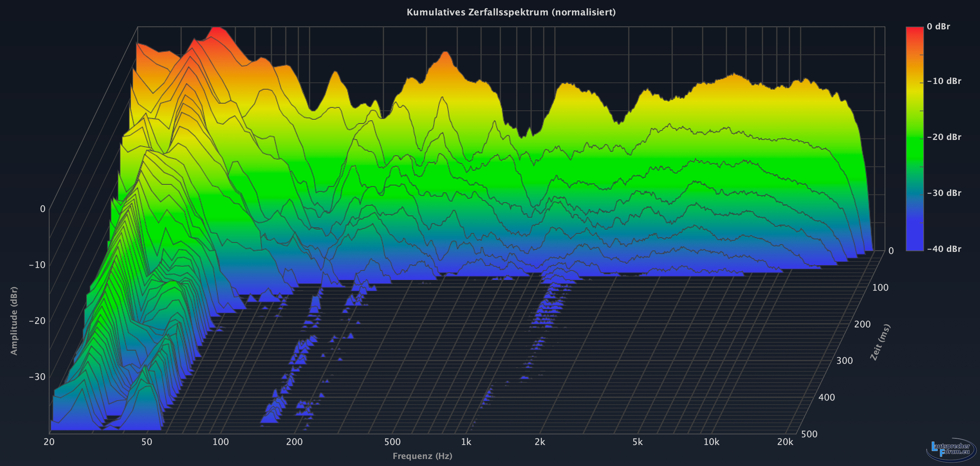Click the '20k' frequency tick label
980x466 pixels.
click(785, 442)
